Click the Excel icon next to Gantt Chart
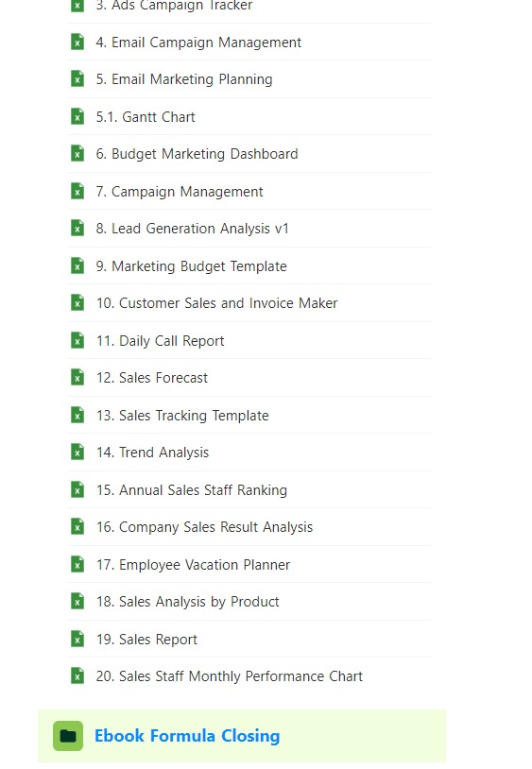 [77, 116]
